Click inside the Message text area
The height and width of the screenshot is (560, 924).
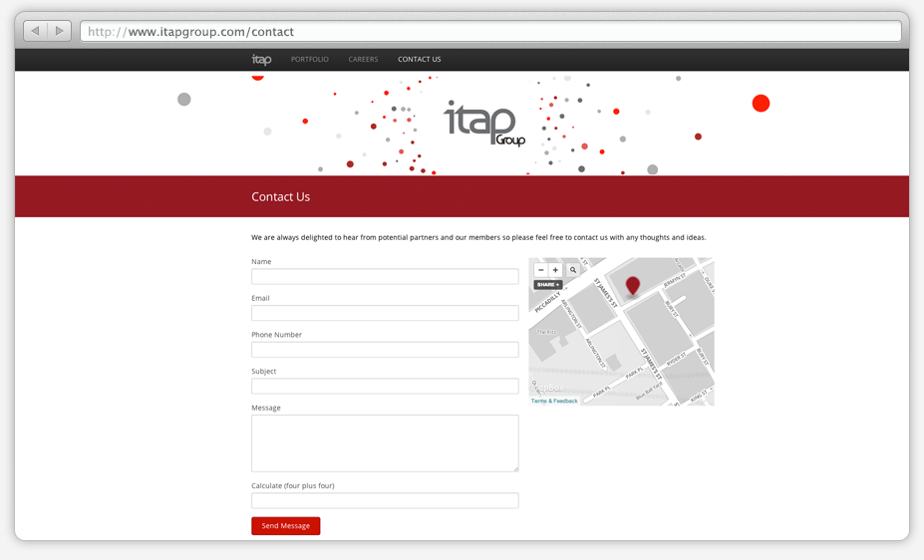pos(385,442)
